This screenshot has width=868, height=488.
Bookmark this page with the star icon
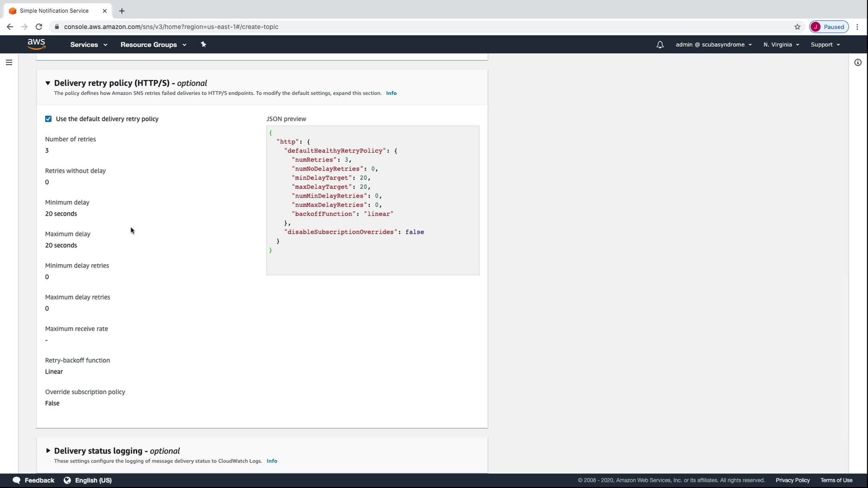pos(797,27)
